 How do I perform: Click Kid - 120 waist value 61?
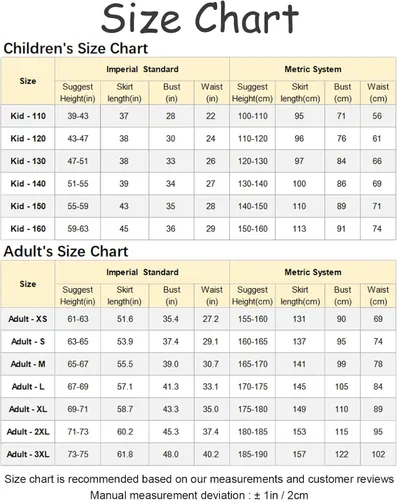tap(377, 139)
